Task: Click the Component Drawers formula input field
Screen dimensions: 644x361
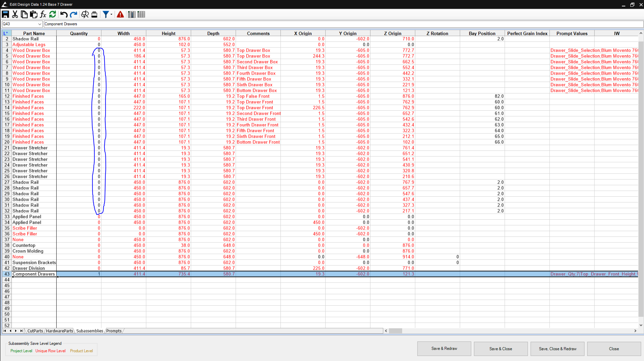Action: [342, 24]
